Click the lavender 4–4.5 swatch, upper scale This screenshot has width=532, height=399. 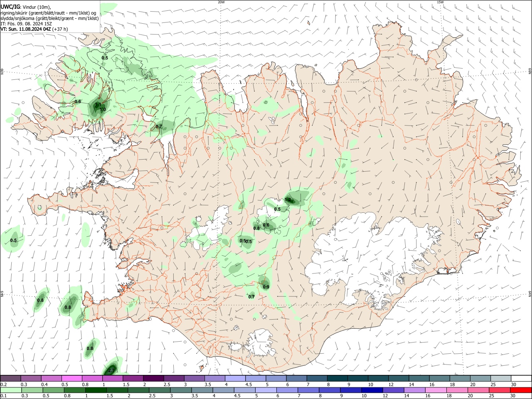[x=235, y=378]
